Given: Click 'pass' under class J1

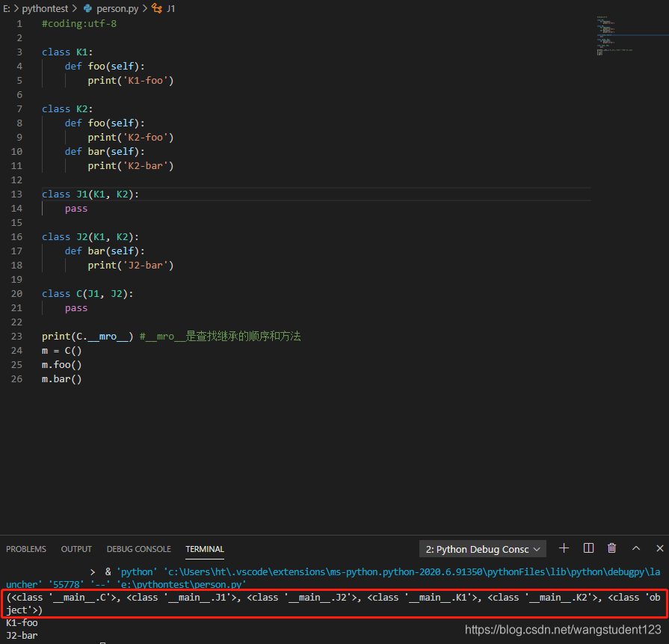Looking at the screenshot, I should pos(76,209).
